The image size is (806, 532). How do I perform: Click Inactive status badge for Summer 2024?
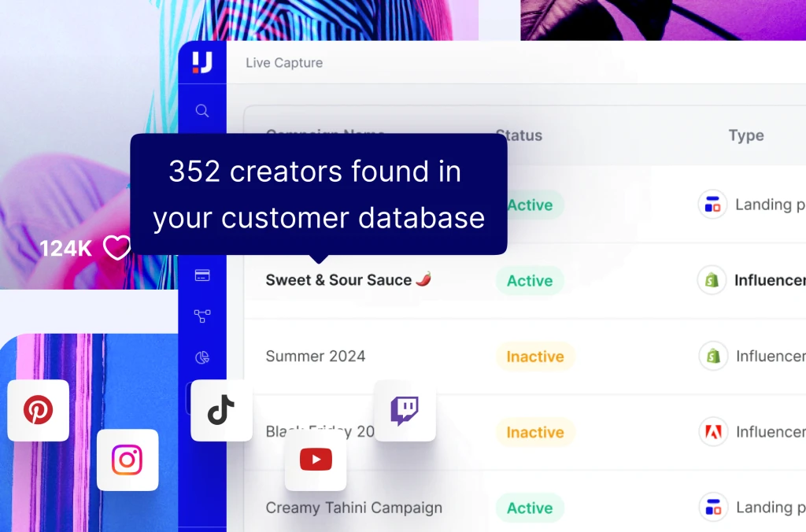[x=535, y=357]
